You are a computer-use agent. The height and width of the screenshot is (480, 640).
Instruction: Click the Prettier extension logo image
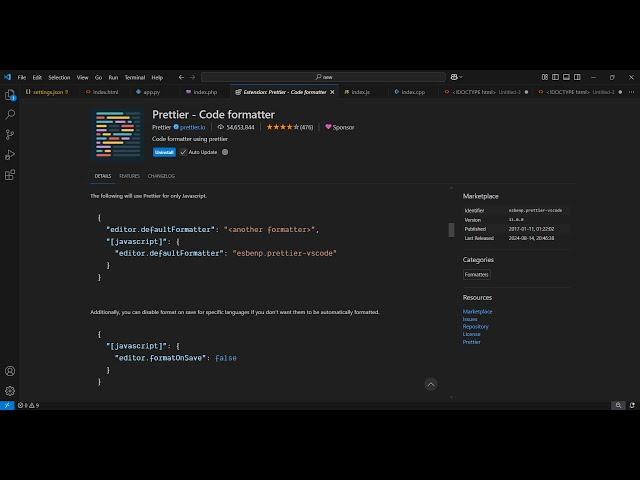pos(118,134)
